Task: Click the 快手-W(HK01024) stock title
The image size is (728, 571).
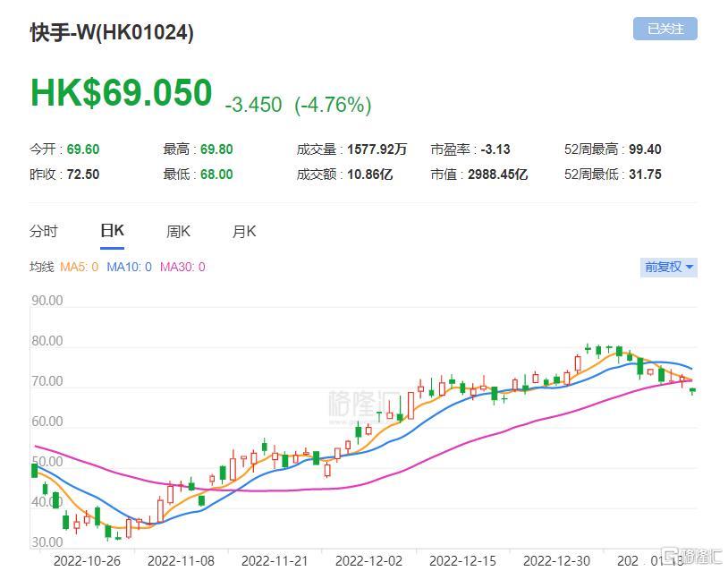Action: (x=112, y=32)
